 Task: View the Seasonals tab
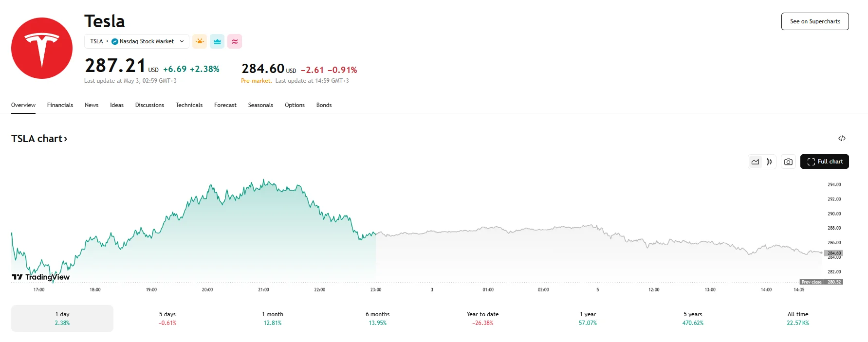pos(260,105)
